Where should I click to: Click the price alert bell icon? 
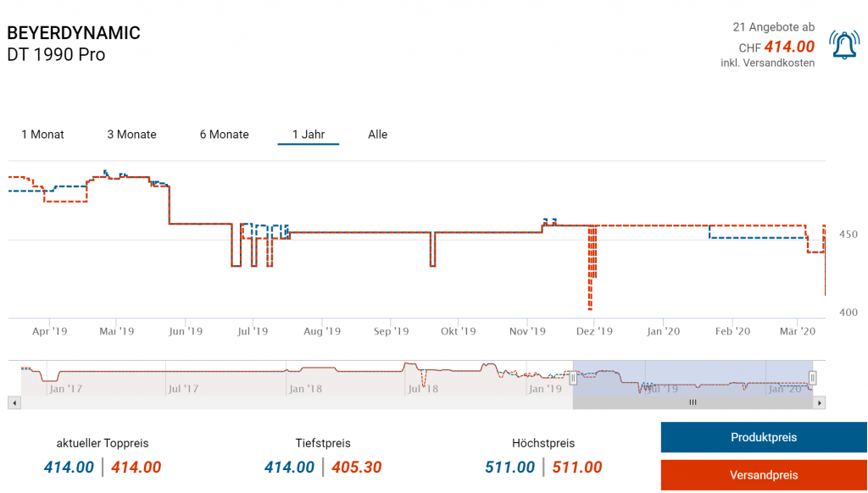tap(843, 46)
